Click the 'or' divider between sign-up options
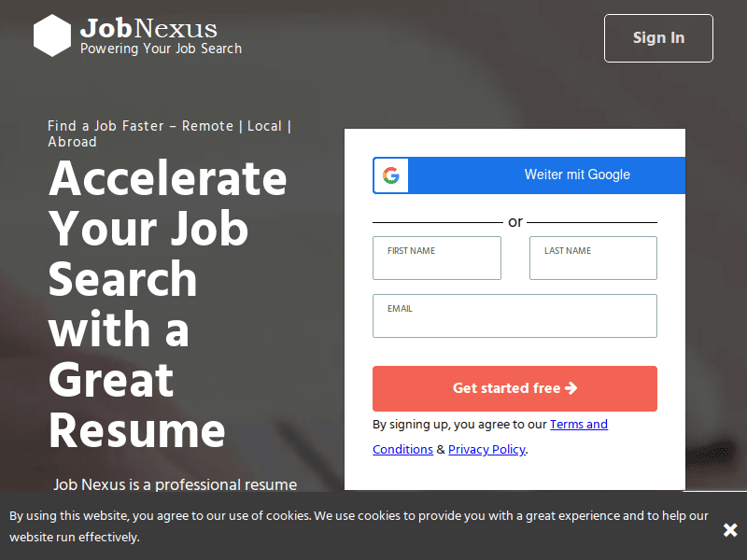 click(514, 222)
